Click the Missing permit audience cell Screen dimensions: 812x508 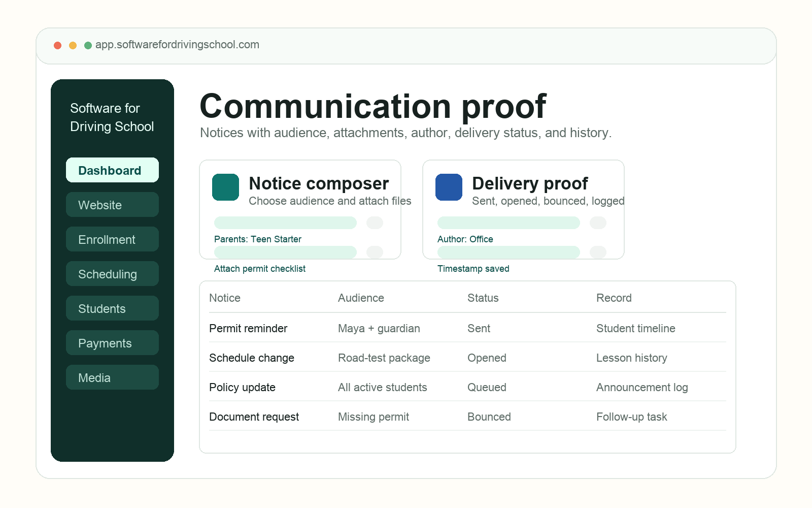point(374,417)
